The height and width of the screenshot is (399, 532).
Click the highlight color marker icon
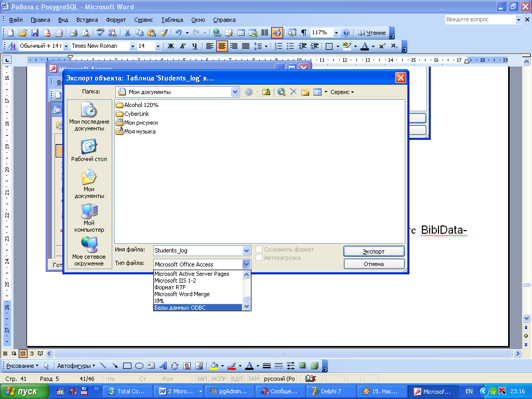(x=347, y=46)
